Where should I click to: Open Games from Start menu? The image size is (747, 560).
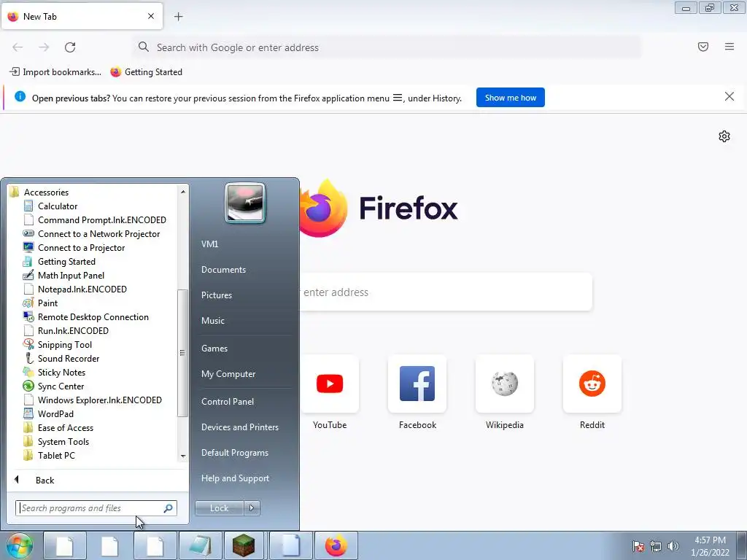point(214,348)
